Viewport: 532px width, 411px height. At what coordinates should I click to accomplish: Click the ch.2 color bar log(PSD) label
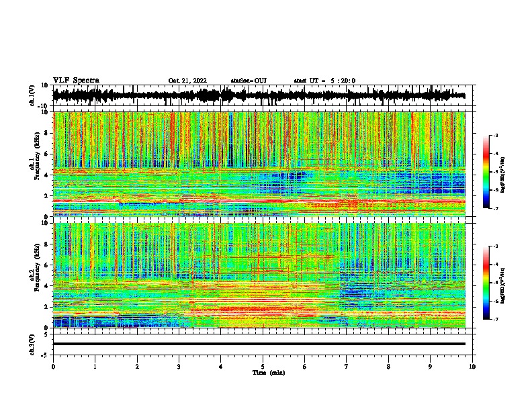coord(503,284)
